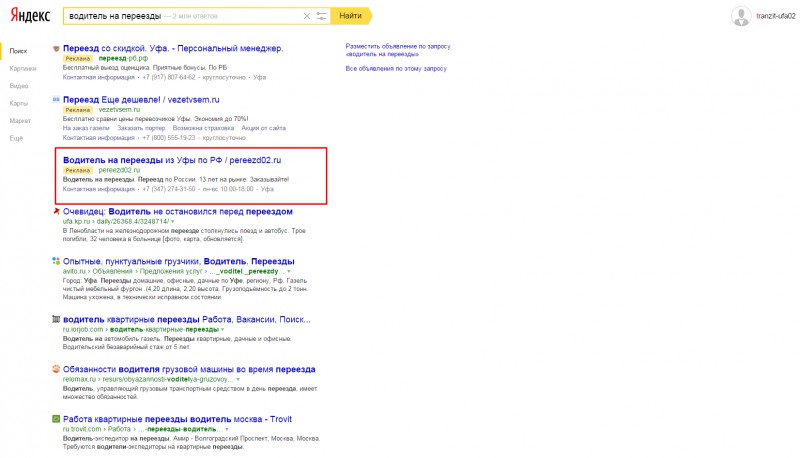Open Заказать портер sitelink
This screenshot has width=800, height=458.
(141, 128)
